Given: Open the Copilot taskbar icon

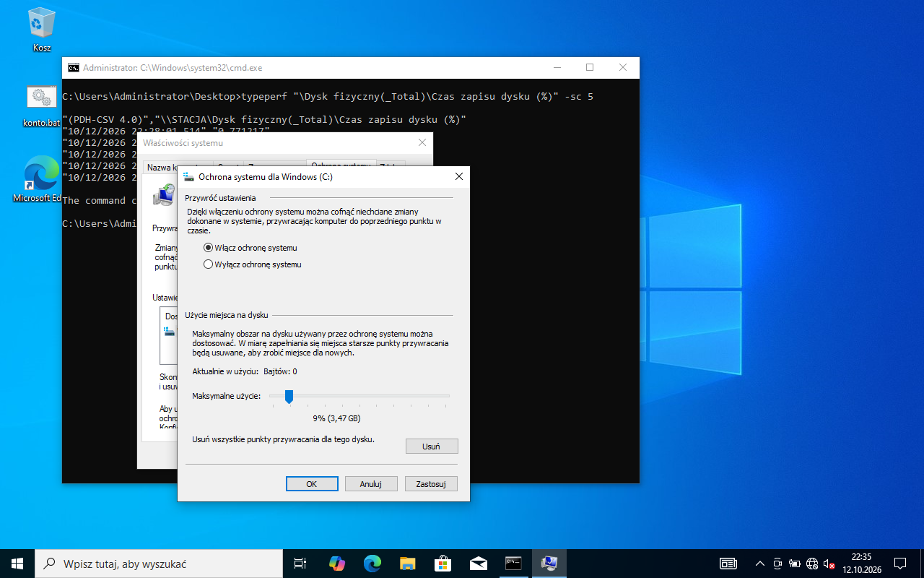Looking at the screenshot, I should tap(337, 564).
